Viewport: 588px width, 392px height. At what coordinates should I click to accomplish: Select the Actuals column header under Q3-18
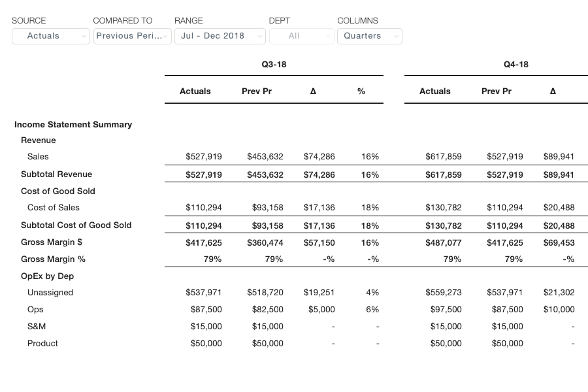tap(195, 91)
